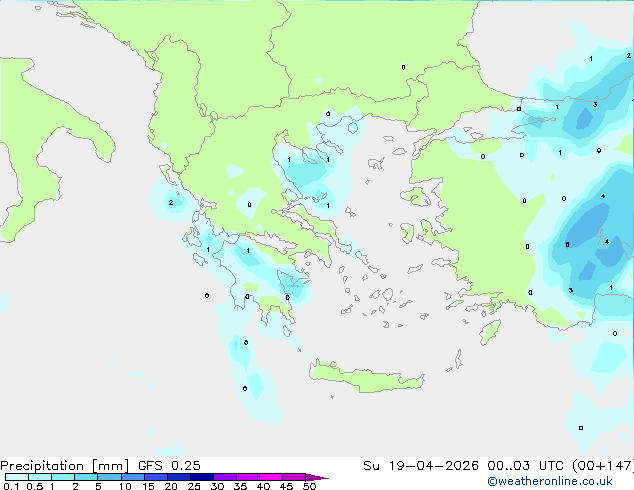This screenshot has height=490, width=634.
Task: Choose the 25–30 mm navy legend swatch
Action: click(x=201, y=477)
